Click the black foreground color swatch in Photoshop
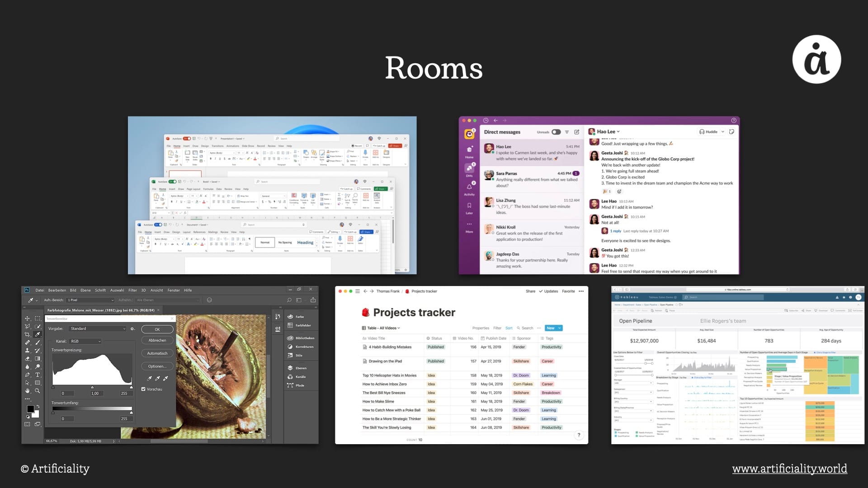This screenshot has width=868, height=488. point(30,408)
